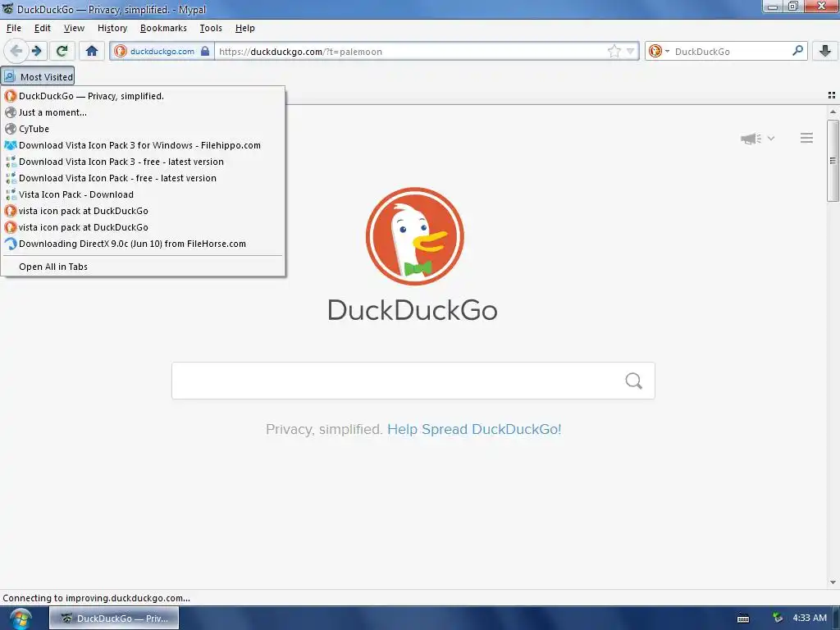Open the DuckDuckGo megaphone notifications dropdown
This screenshot has width=840, height=630.
[757, 138]
